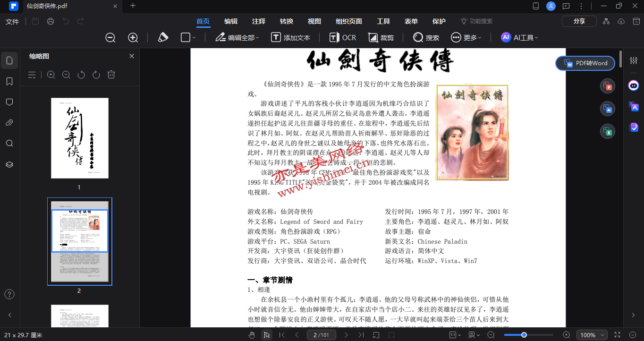Open the attachments paperclip panel
The width and height of the screenshot is (644, 341).
pos(9,123)
